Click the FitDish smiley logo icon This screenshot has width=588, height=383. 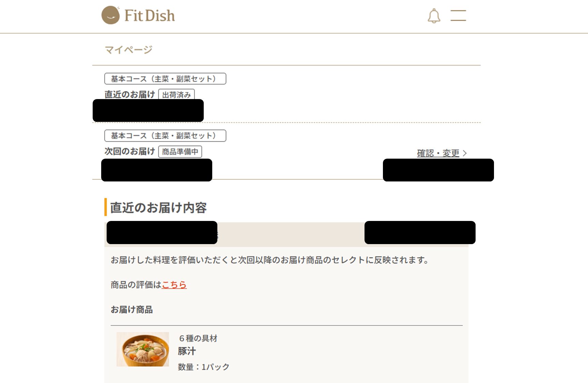[x=110, y=15]
